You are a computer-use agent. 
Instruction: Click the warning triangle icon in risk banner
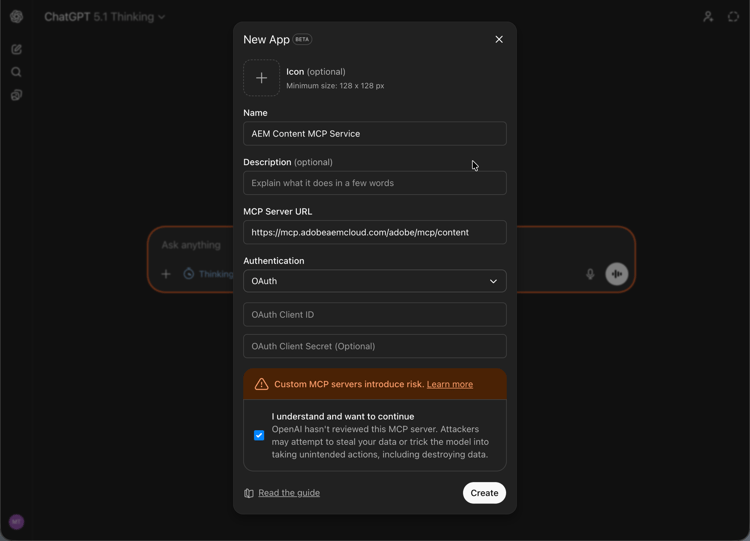point(261,384)
